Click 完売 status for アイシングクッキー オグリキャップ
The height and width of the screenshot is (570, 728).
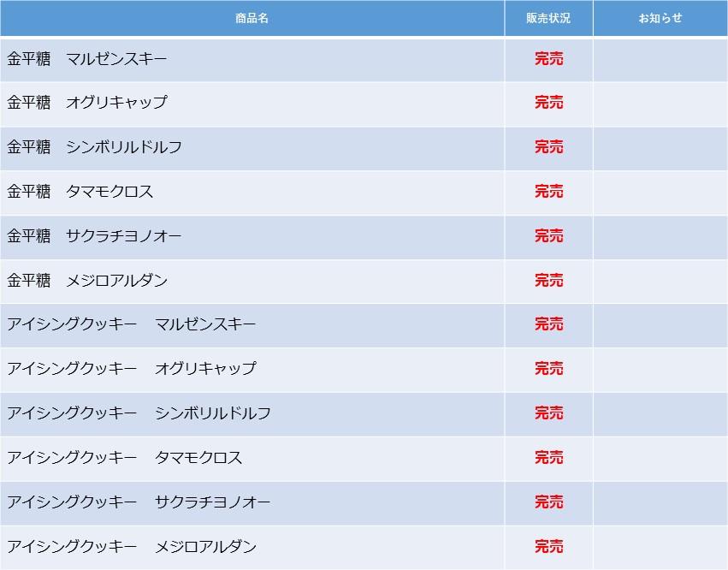coord(549,369)
